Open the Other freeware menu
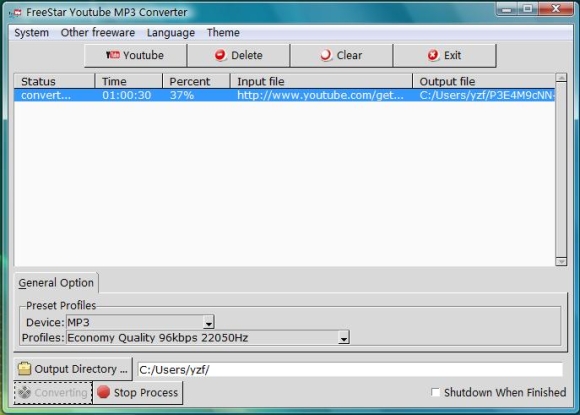Viewport: 580px width, 415px height. tap(98, 33)
